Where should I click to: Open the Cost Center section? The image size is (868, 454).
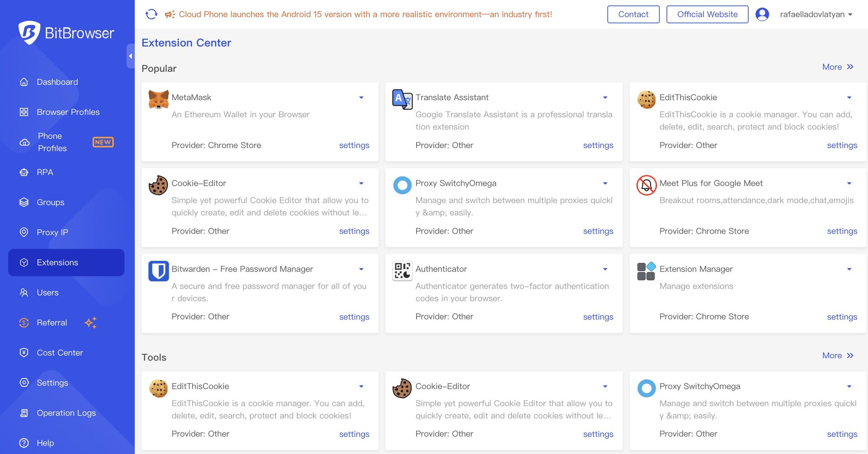pyautogui.click(x=60, y=352)
